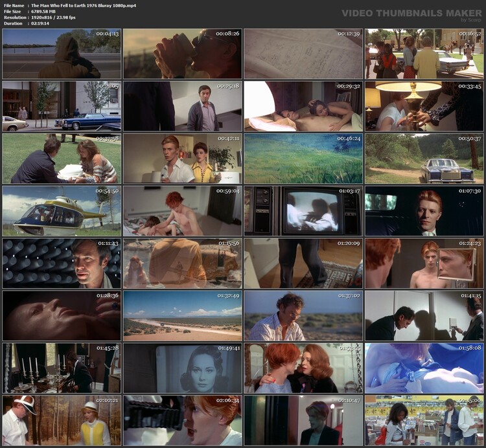486x448 pixels.
Task: Choose the dark face close-up at 01:28:36
Action: click(x=62, y=315)
